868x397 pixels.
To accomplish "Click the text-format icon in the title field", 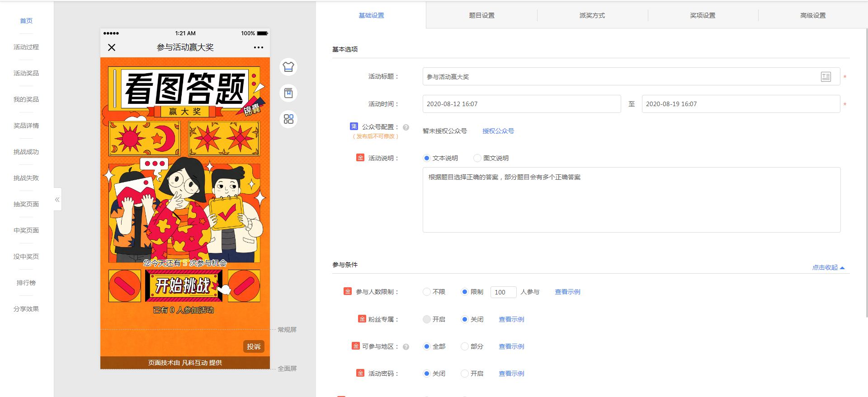I will tap(826, 77).
